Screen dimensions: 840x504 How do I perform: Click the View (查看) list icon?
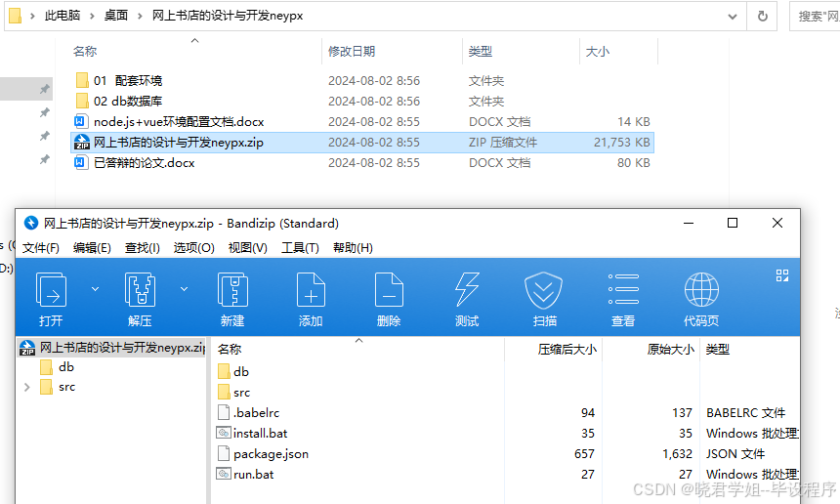[623, 290]
